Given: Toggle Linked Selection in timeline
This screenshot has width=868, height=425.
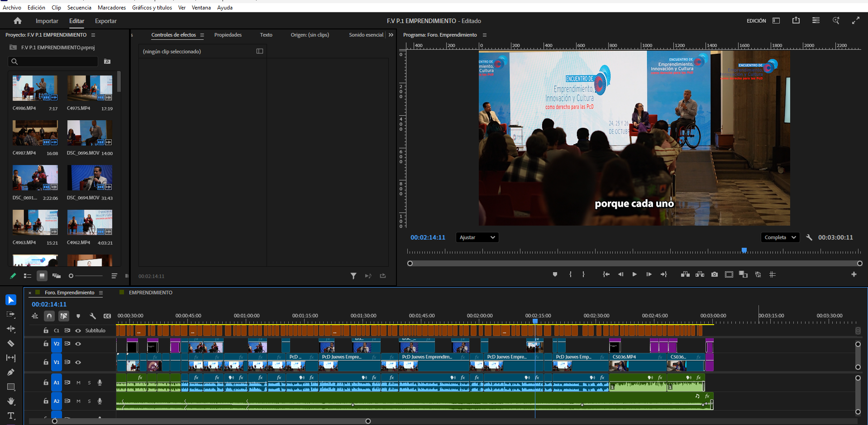Looking at the screenshot, I should 64,316.
